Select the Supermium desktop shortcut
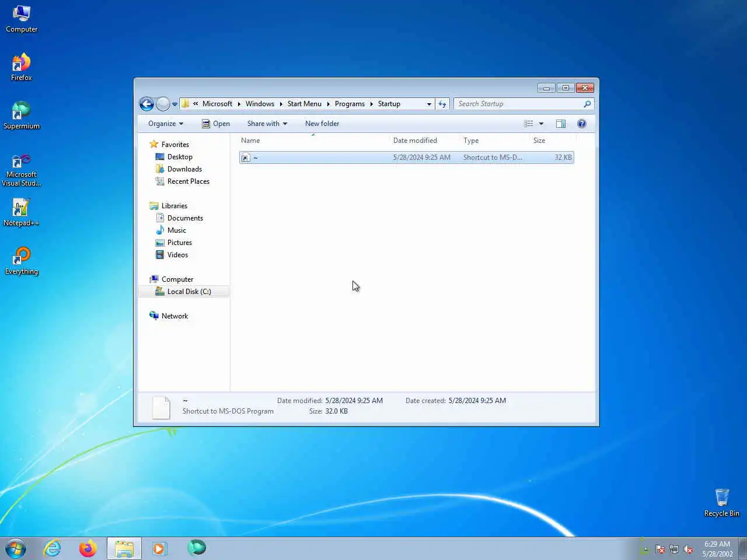 click(22, 116)
